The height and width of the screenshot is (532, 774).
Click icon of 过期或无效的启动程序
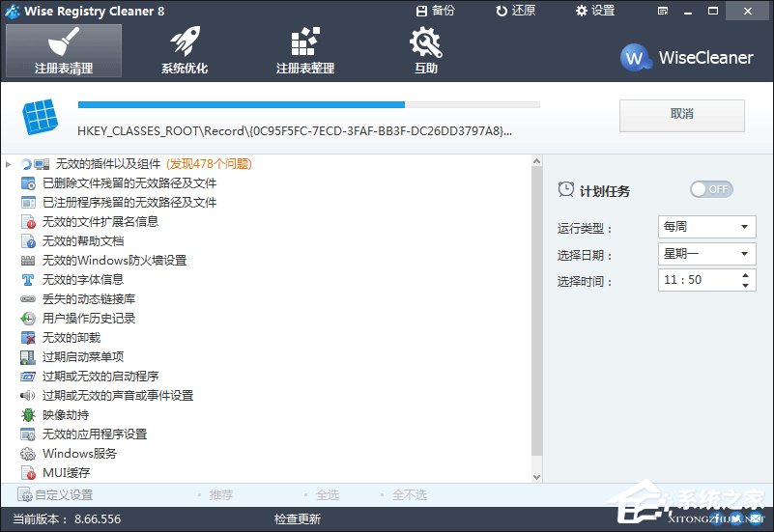pyautogui.click(x=28, y=377)
